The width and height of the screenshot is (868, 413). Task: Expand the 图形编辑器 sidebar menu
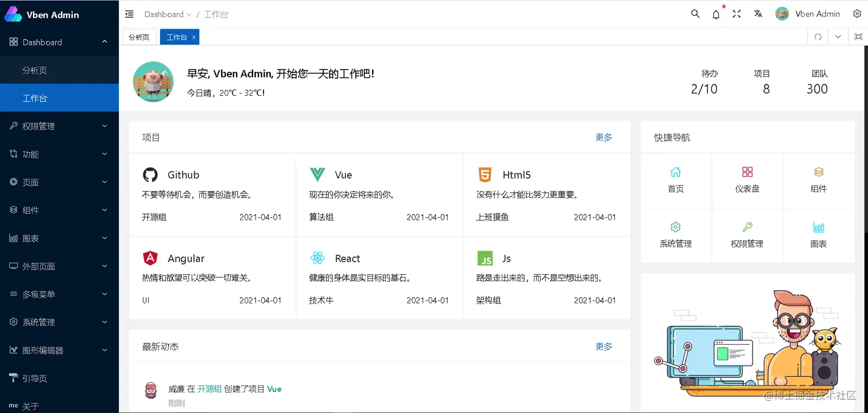tap(60, 350)
